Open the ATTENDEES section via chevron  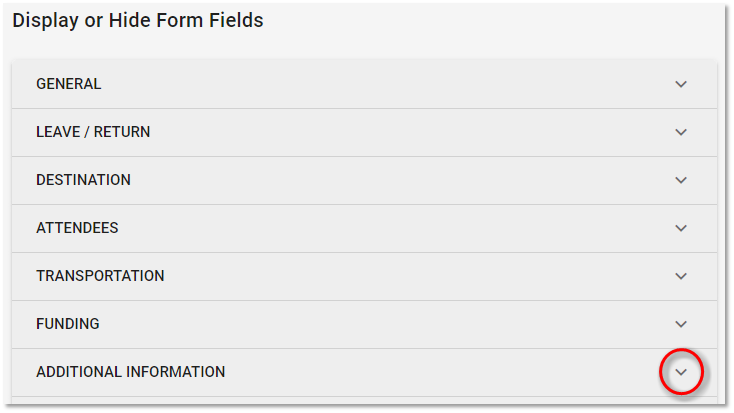681,228
